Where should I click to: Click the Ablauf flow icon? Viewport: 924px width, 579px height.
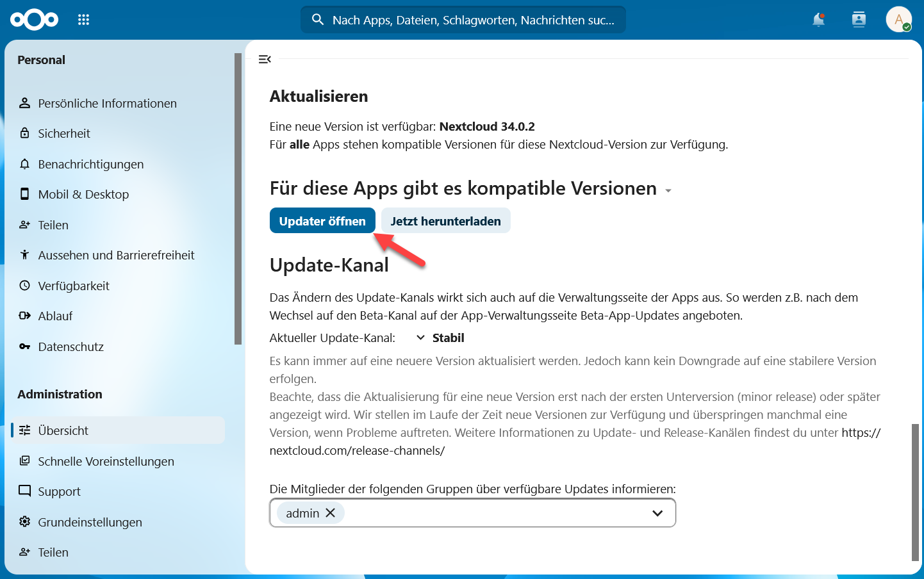tap(24, 316)
